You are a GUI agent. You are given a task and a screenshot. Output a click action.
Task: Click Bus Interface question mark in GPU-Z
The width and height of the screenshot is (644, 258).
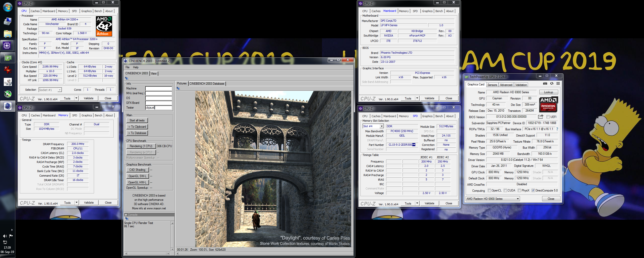point(557,129)
